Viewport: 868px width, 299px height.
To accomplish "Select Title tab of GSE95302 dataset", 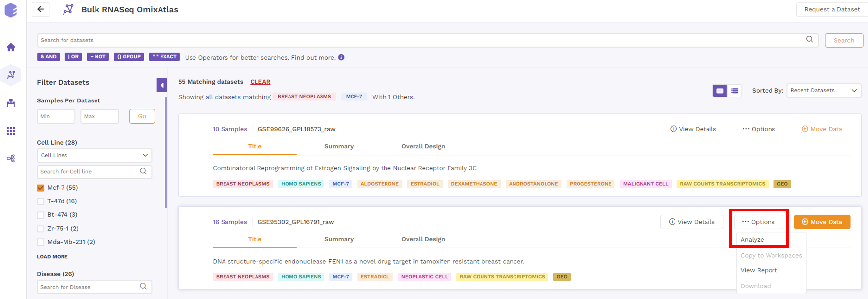I will [x=255, y=239].
